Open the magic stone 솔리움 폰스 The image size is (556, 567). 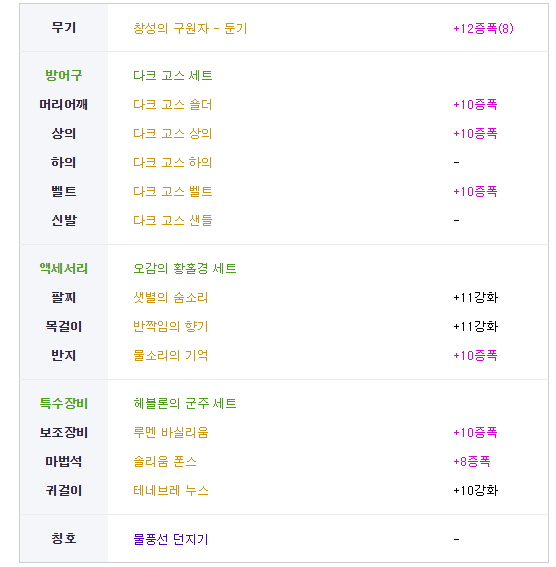click(x=165, y=461)
